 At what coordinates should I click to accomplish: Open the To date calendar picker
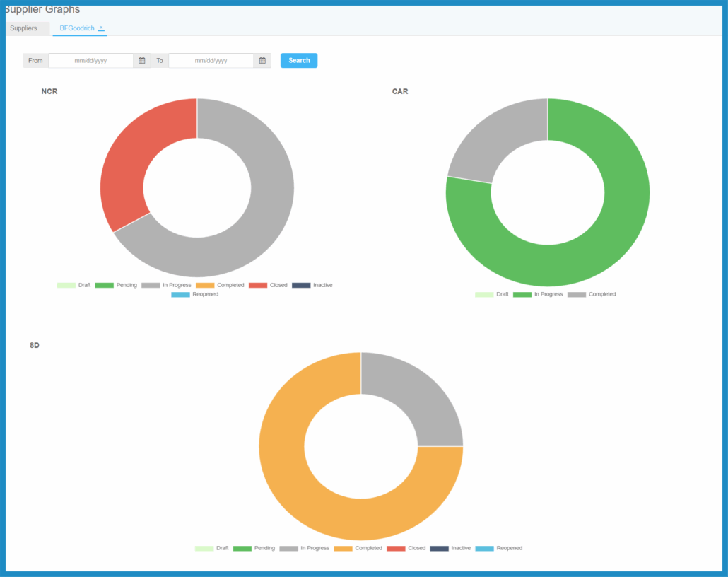[x=262, y=61]
